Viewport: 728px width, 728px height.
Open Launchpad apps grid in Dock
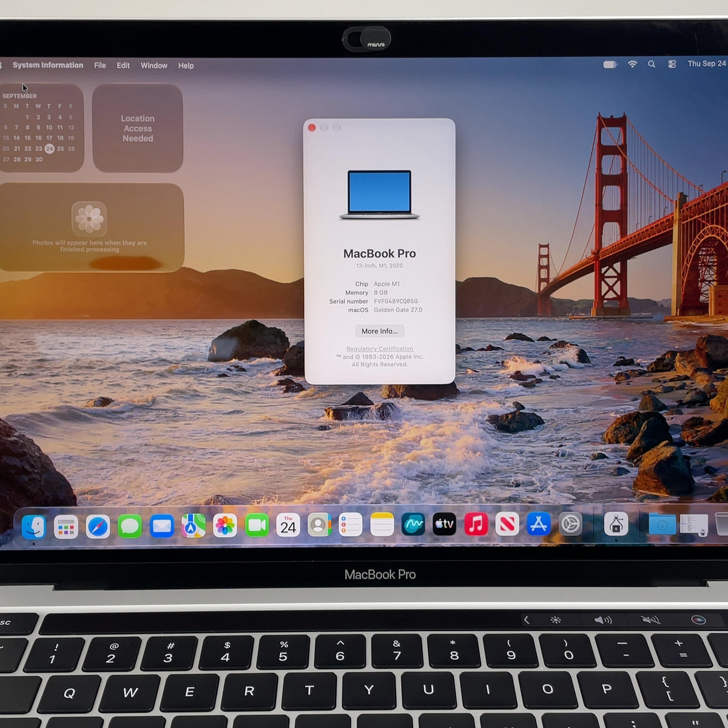tap(66, 527)
